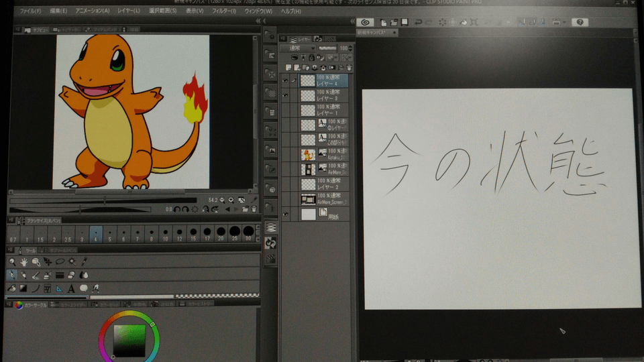Click layer opacity 100 stepper arrows
This screenshot has width=644, height=362.
[350, 48]
